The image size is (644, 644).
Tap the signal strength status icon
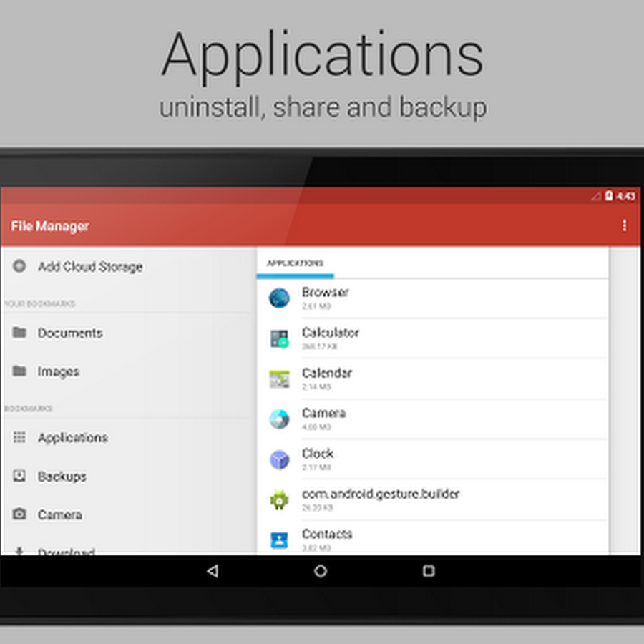pyautogui.click(x=596, y=196)
